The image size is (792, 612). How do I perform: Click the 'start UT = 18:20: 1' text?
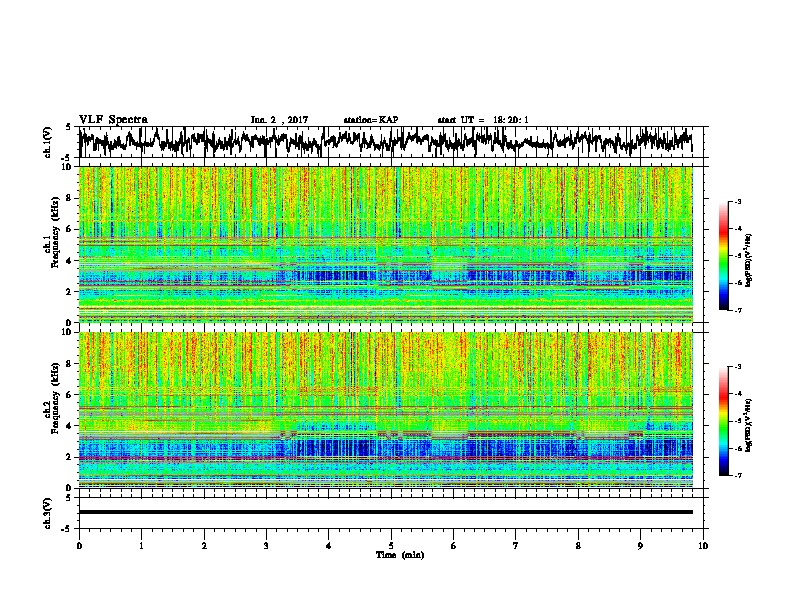click(x=483, y=120)
